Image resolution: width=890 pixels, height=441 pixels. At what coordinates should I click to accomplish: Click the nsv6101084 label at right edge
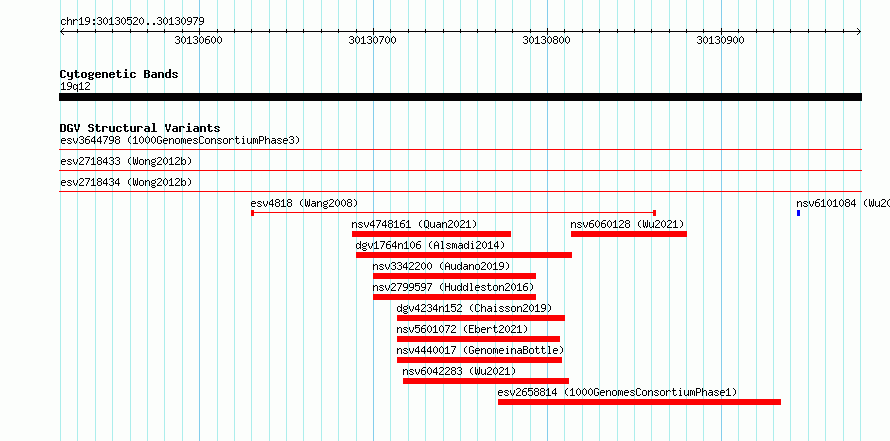pos(843,203)
